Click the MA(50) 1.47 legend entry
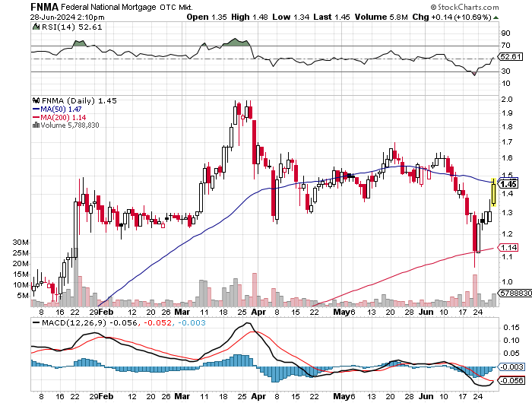Screen dimensions: 532x403 (x=61, y=109)
